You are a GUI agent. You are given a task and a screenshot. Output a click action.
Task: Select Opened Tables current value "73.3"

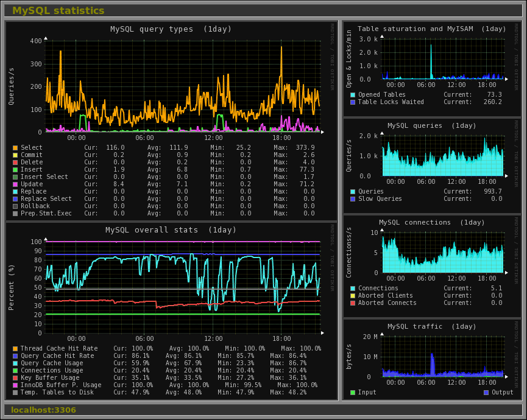494,95
